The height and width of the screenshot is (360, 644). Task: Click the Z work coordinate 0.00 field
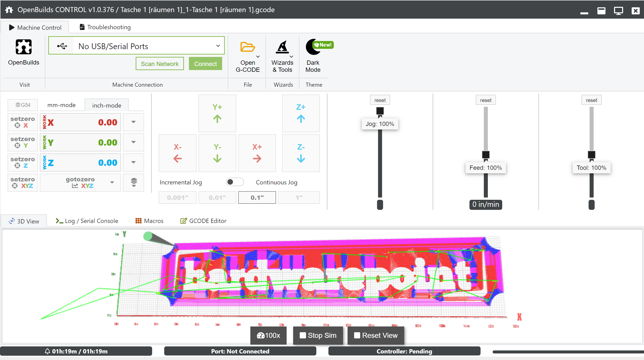pyautogui.click(x=80, y=162)
